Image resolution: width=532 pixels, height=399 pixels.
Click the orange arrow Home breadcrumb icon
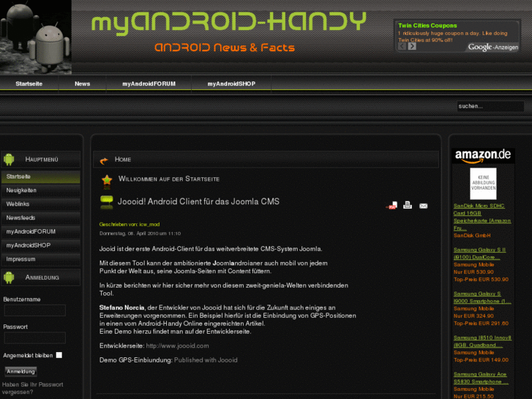[x=104, y=160]
